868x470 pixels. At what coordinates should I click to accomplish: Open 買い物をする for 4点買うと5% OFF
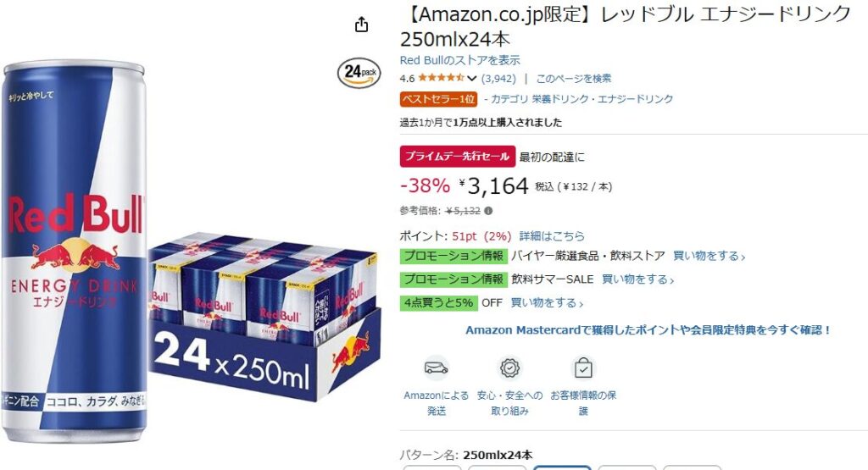point(547,302)
